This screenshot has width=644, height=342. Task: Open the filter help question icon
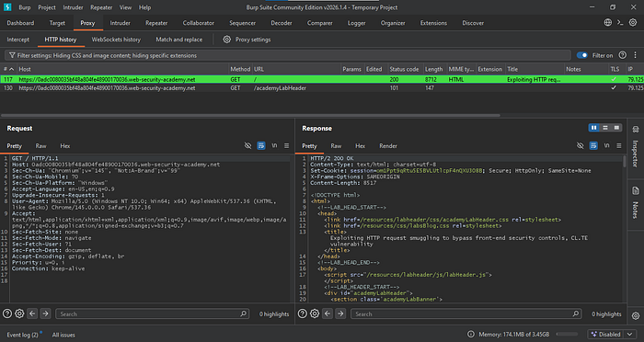623,55
